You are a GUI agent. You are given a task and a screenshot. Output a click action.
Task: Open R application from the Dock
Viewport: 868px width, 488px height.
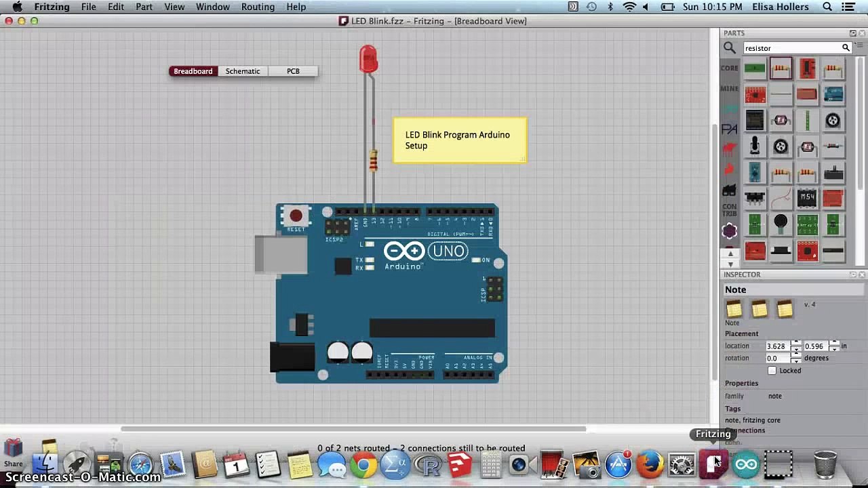(x=428, y=465)
